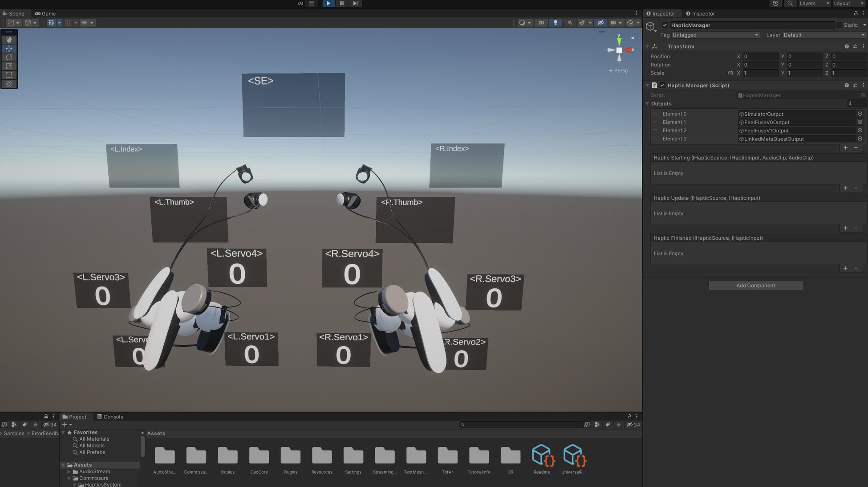868x487 pixels.
Task: Toggle scene lighting bulb icon
Action: point(555,23)
